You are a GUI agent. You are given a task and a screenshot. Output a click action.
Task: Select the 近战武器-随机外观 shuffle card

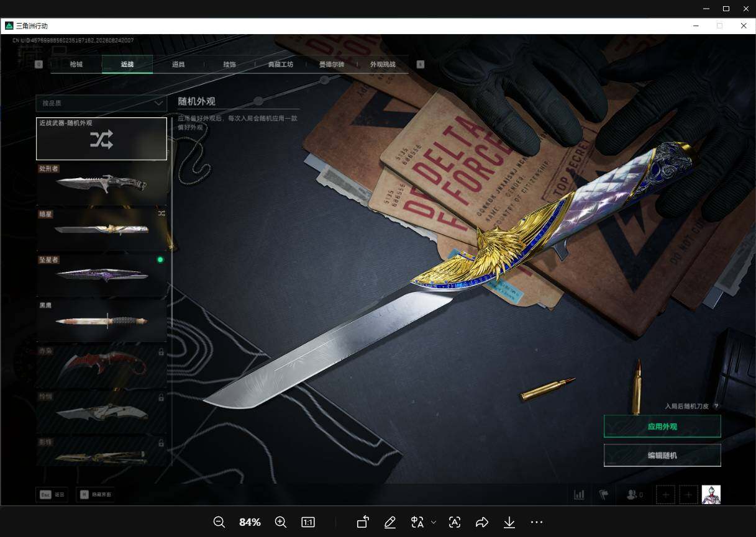(x=101, y=139)
